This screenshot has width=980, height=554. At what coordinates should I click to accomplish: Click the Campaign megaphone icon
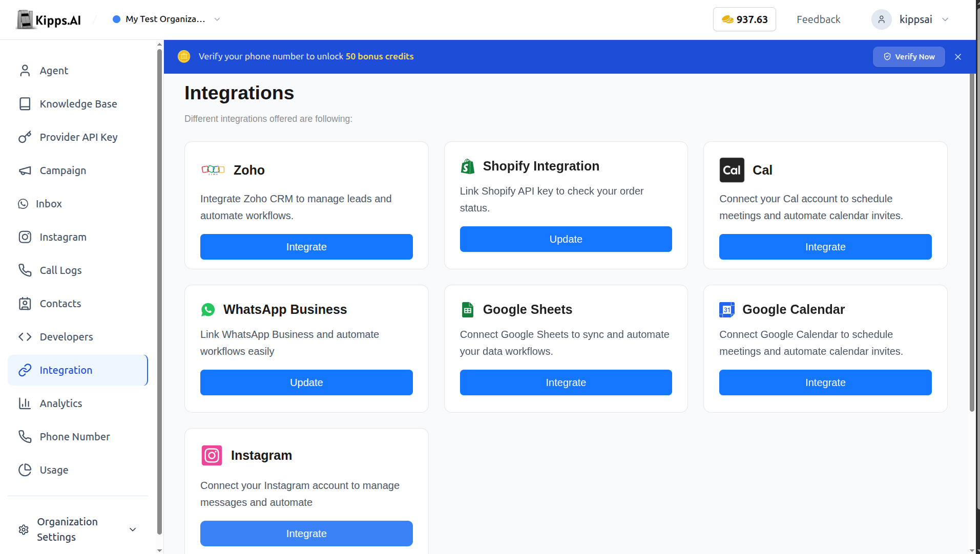tap(25, 171)
